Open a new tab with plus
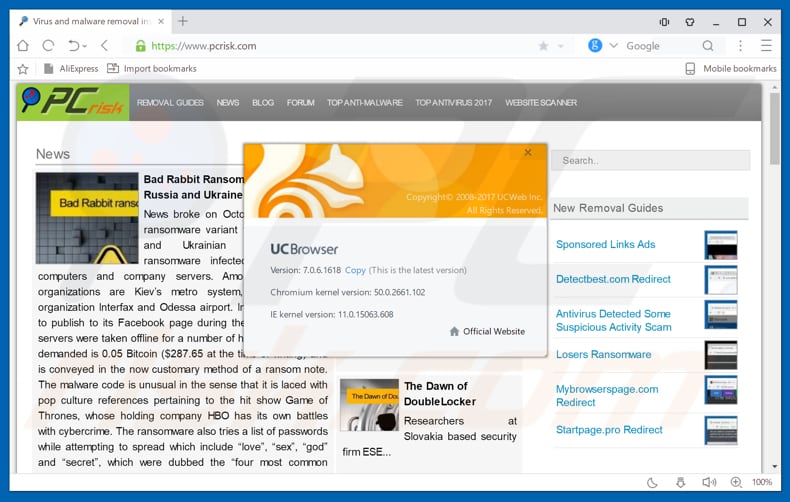This screenshot has height=502, width=790. [183, 21]
